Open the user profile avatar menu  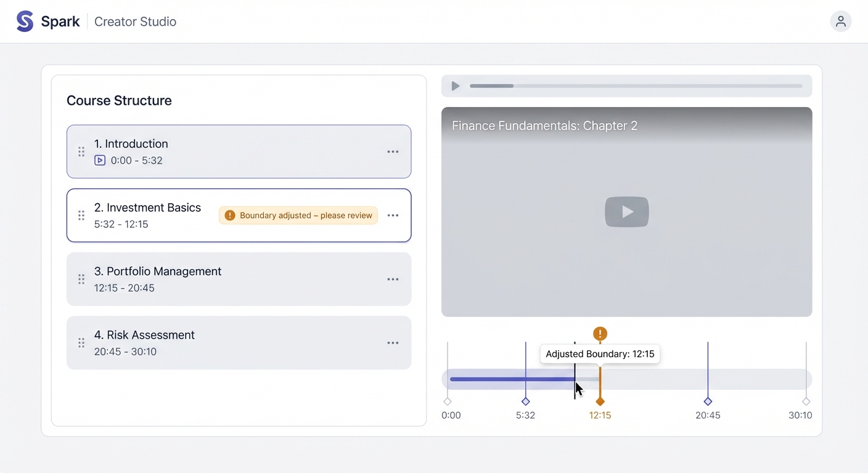click(841, 22)
